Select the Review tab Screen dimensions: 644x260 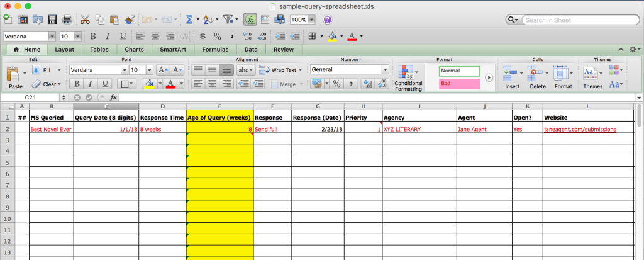pos(284,49)
